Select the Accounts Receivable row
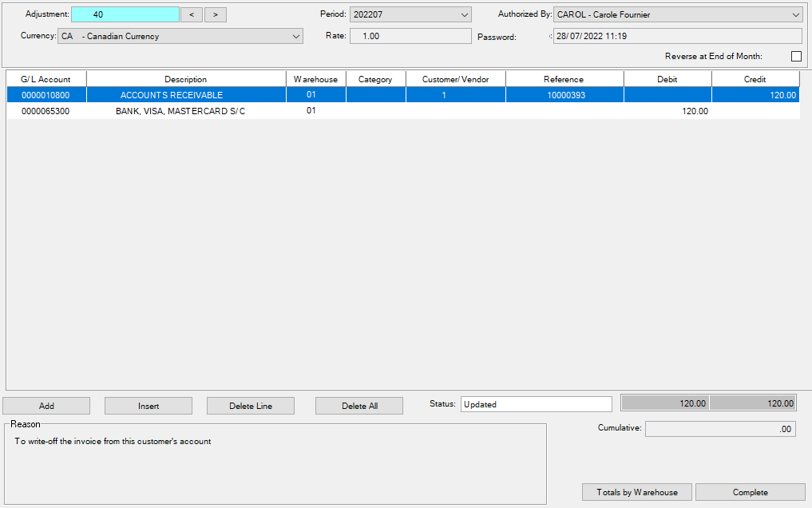 point(172,95)
